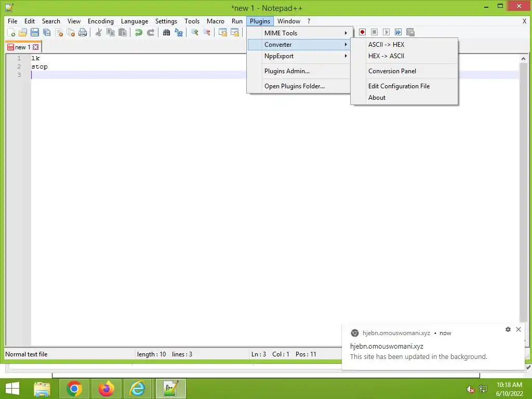Open the Window menu

click(289, 21)
